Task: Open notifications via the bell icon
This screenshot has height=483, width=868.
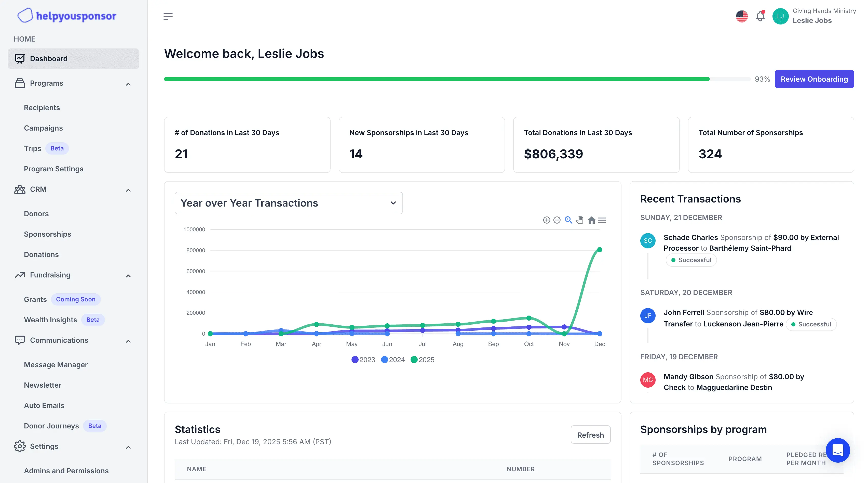Action: click(x=760, y=16)
